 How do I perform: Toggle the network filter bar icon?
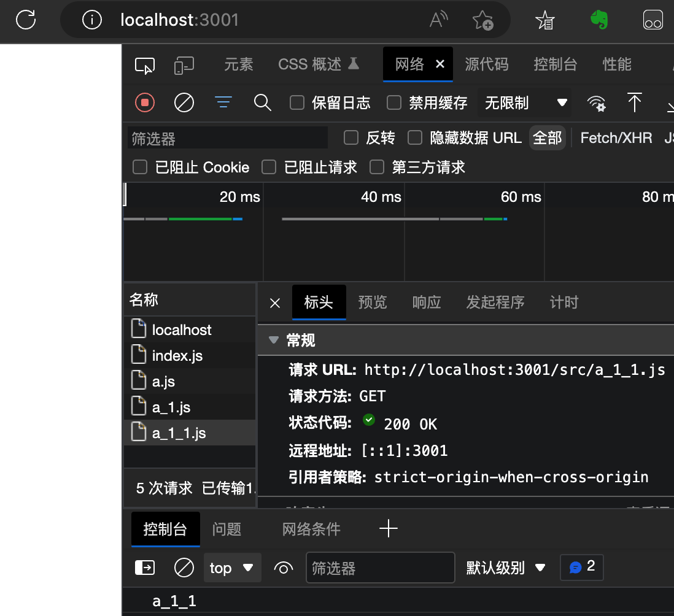tap(223, 102)
